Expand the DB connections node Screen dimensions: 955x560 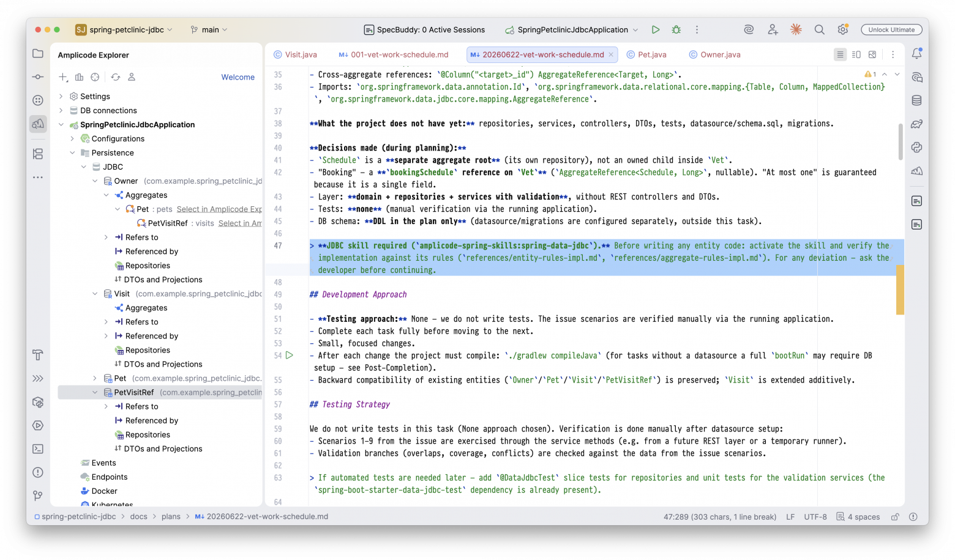[x=61, y=110]
